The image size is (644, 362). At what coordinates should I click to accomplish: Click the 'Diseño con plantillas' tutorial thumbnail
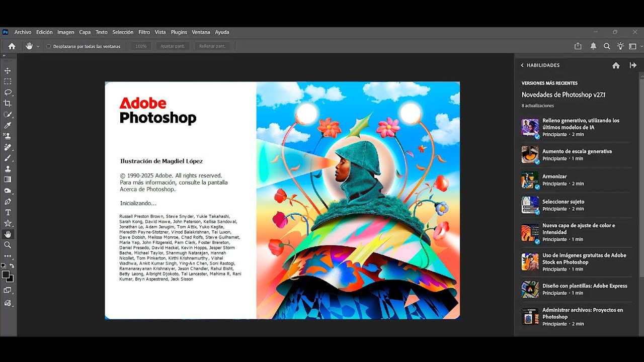click(530, 289)
